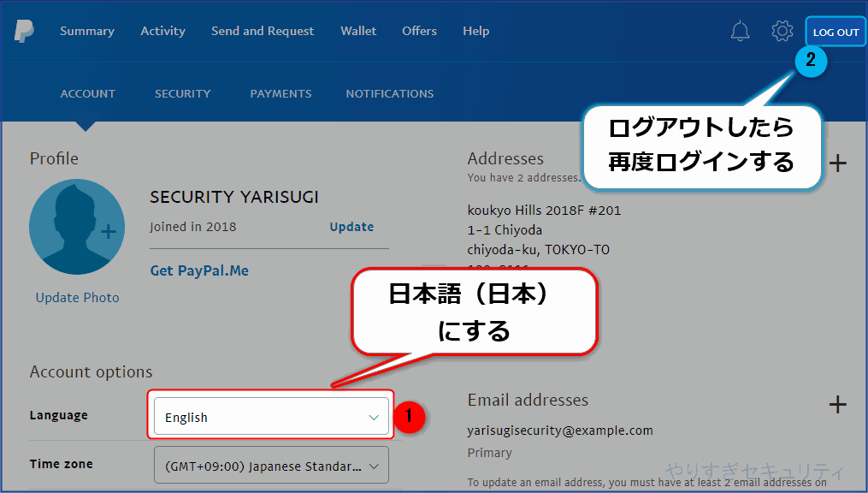Viewport: 868px width, 493px height.
Task: Switch to the PAYMENTS tab
Action: point(280,93)
